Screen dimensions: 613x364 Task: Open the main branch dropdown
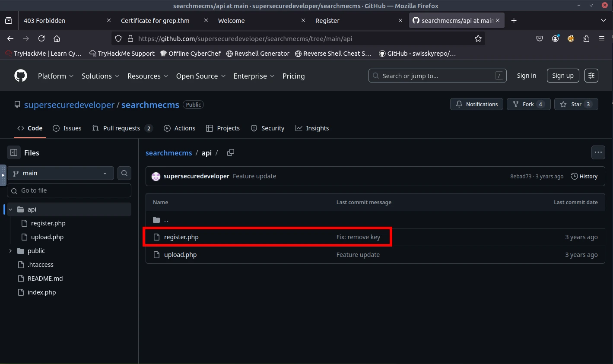[60, 173]
